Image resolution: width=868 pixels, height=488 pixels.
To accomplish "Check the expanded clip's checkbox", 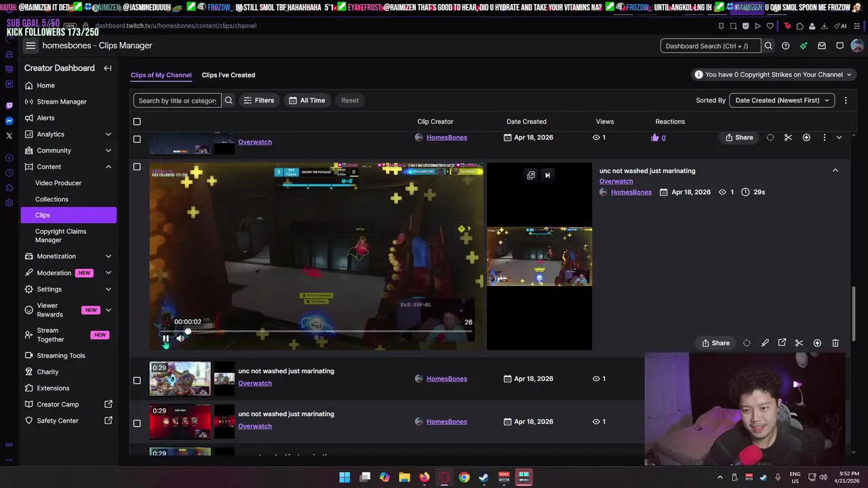I will [137, 167].
